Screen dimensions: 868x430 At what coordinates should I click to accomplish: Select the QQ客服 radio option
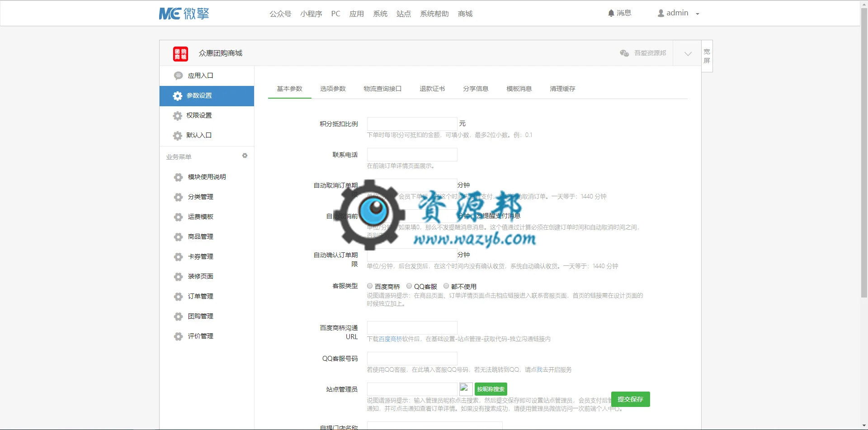[x=409, y=286]
